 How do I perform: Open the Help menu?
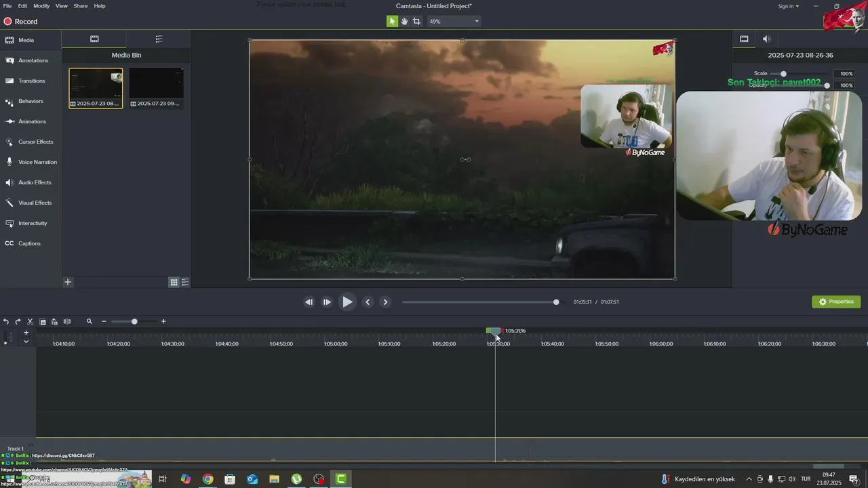pyautogui.click(x=100, y=6)
